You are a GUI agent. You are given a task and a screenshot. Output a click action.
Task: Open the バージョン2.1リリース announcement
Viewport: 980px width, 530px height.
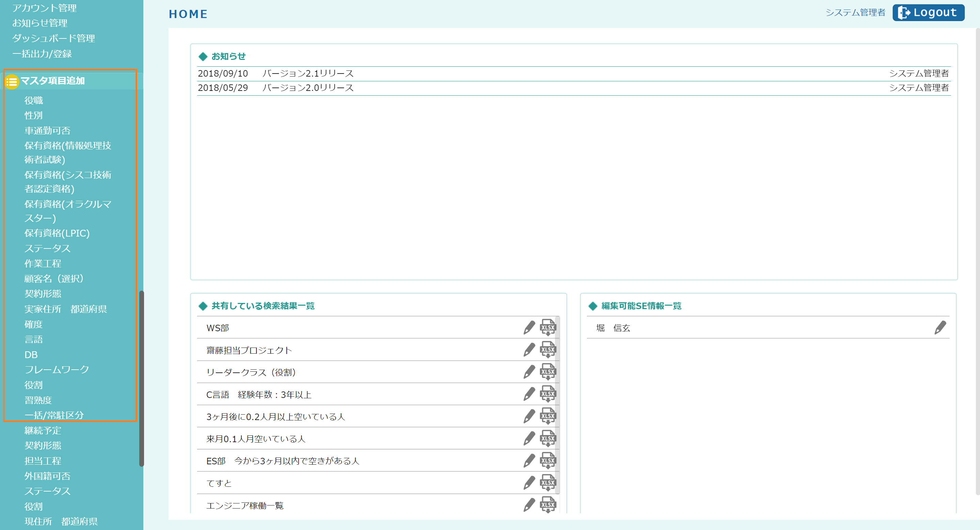click(308, 74)
